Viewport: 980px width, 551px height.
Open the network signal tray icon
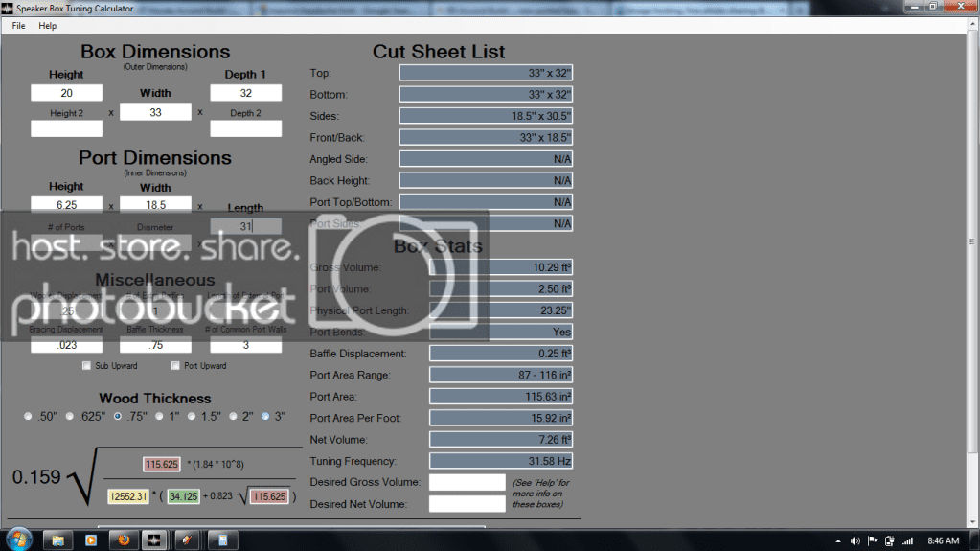click(907, 541)
